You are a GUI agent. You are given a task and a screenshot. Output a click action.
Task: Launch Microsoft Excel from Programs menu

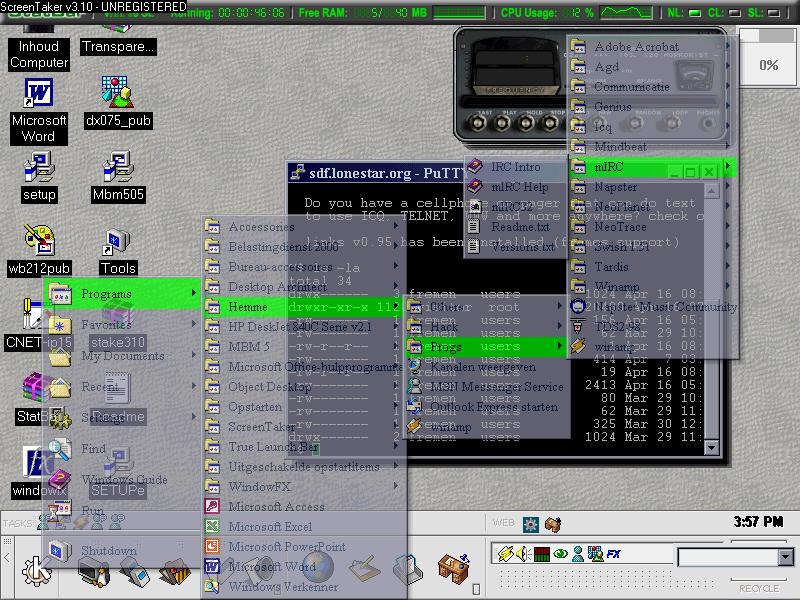coord(305,527)
